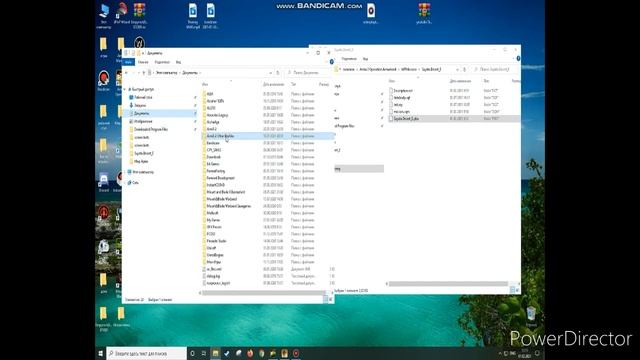
Task: Refresh the right Explorer window address bar
Action: coord(464,69)
